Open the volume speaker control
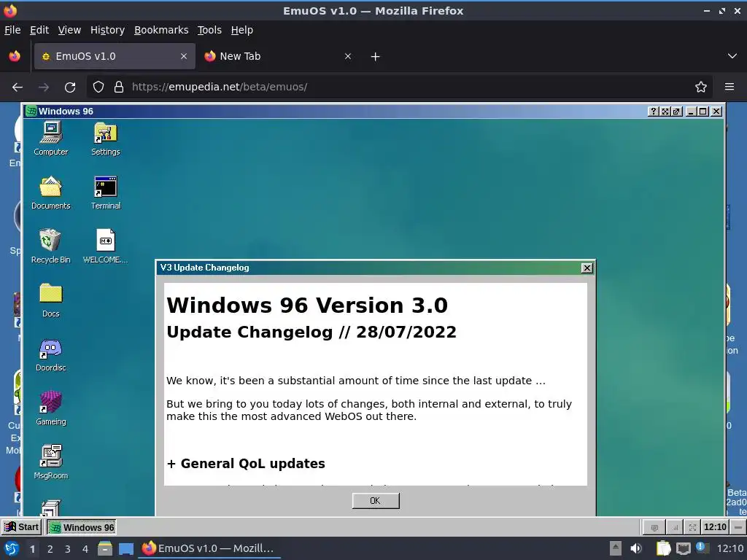This screenshot has height=560, width=747. (636, 548)
